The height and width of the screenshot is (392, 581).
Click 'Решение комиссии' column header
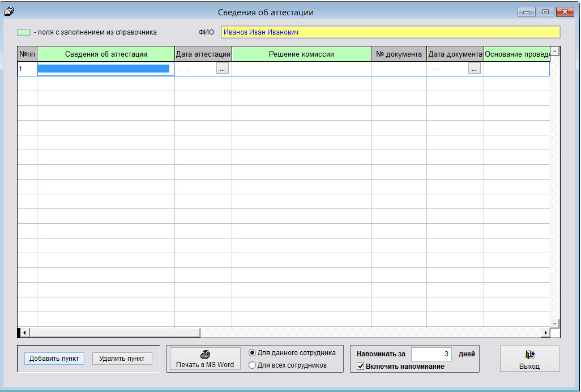[x=301, y=54]
